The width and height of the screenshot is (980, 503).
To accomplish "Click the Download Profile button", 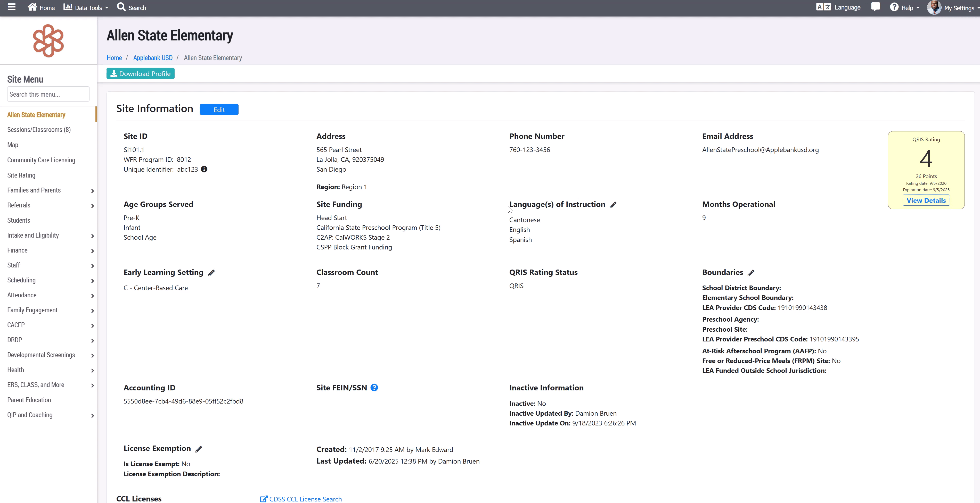I will [140, 74].
